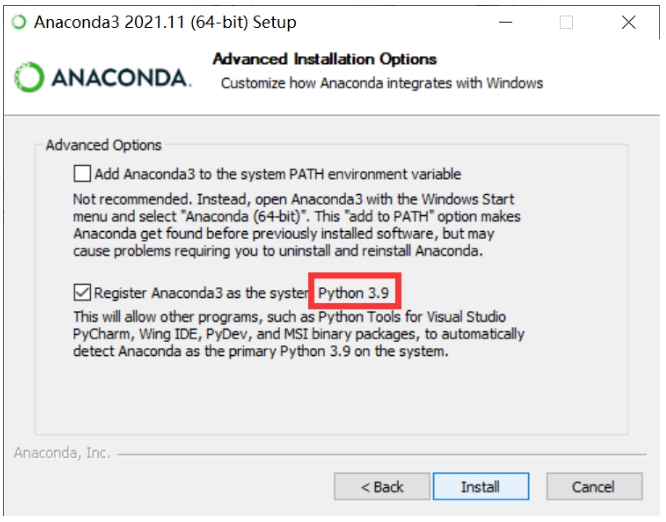Image resolution: width=666 pixels, height=522 pixels.
Task: Enable the Add Anaconda3 to PATH checkbox
Action: 82,172
